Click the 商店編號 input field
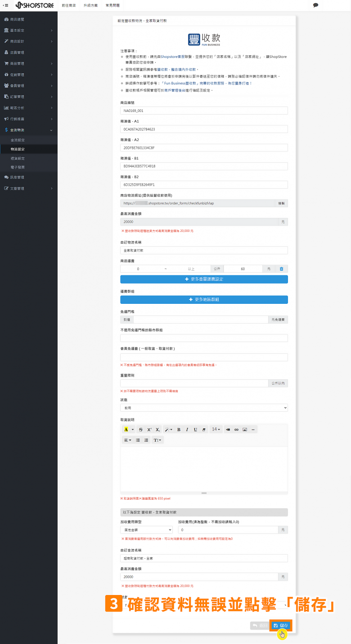Image resolution: width=351 pixels, height=644 pixels. (x=204, y=111)
